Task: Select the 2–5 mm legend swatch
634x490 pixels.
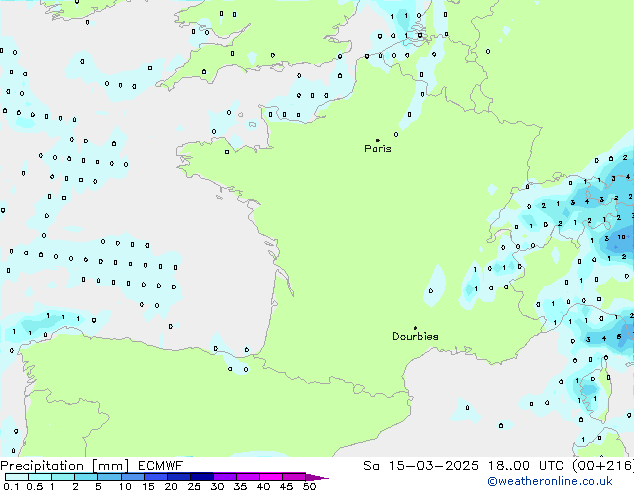Action: point(86,477)
